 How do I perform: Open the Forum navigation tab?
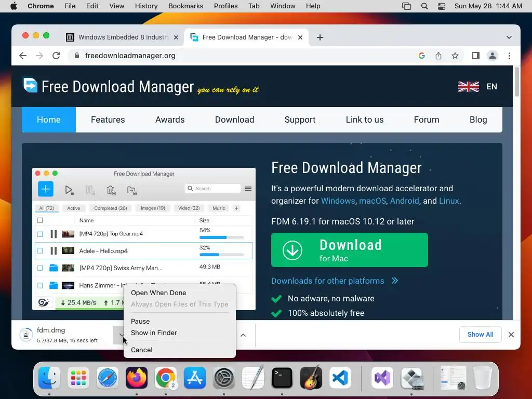pyautogui.click(x=427, y=120)
